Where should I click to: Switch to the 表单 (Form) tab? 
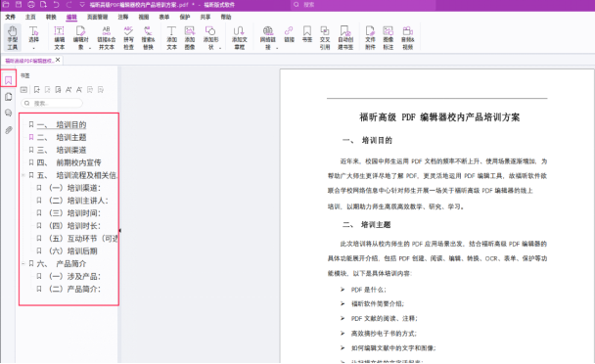164,17
